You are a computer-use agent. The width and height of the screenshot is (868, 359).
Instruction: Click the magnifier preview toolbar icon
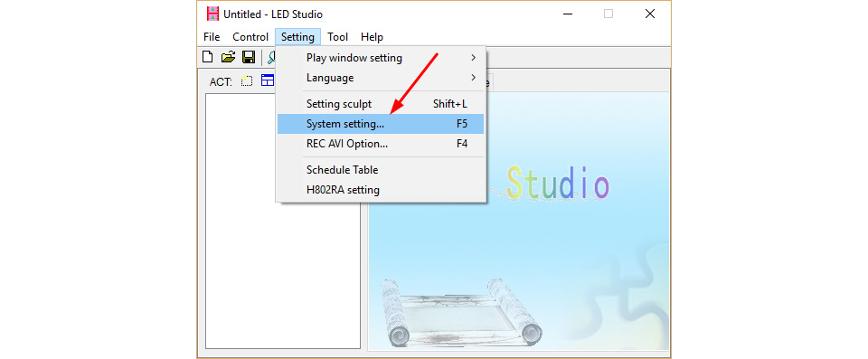(271, 56)
